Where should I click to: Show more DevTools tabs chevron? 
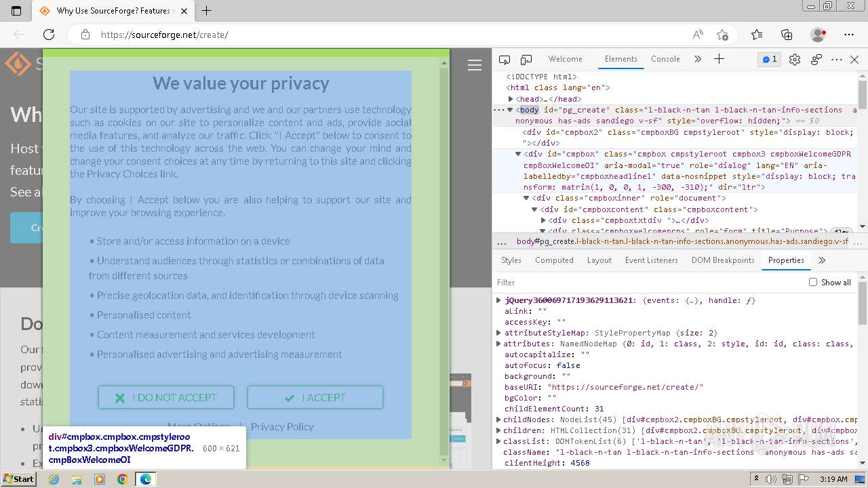698,59
